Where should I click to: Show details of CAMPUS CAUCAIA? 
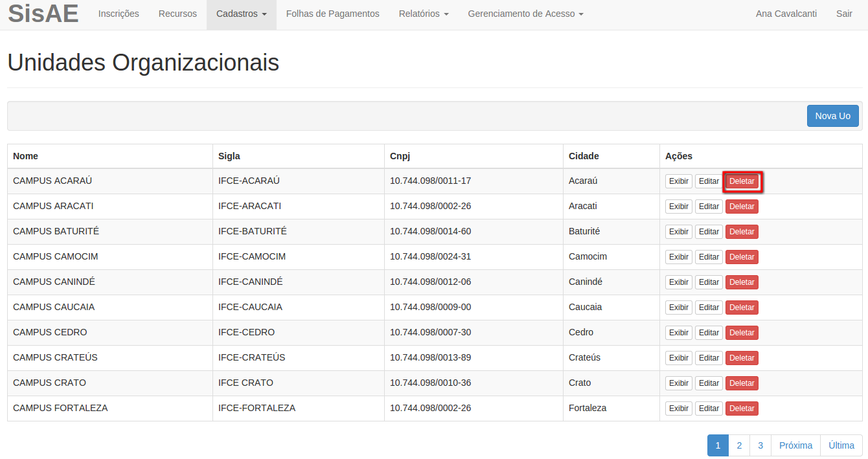[x=679, y=308]
